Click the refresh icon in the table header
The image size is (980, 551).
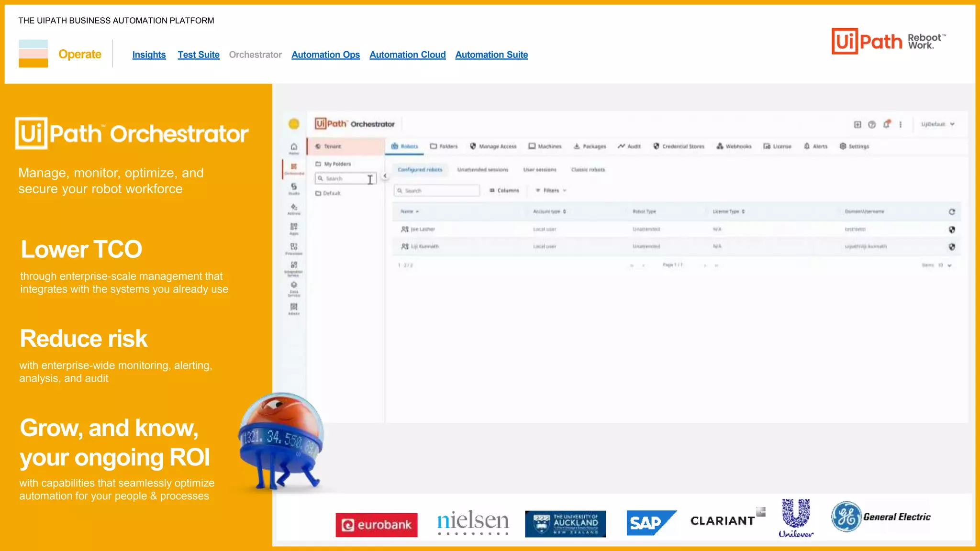[x=952, y=212]
